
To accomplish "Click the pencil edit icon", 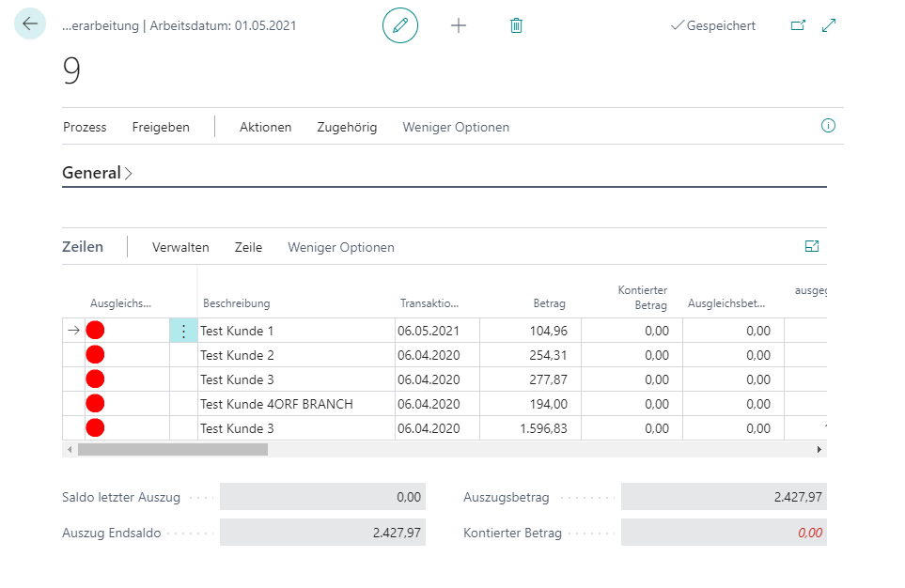I will coord(400,25).
